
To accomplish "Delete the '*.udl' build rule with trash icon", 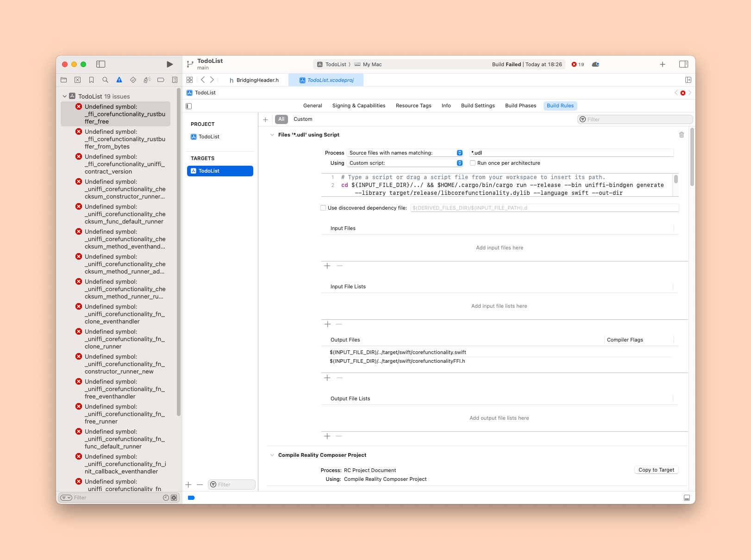I will (x=682, y=135).
